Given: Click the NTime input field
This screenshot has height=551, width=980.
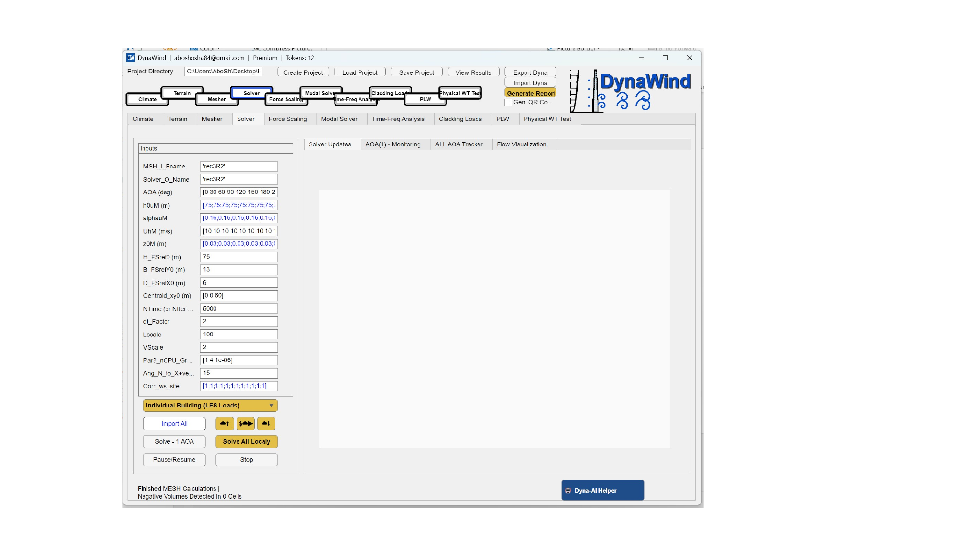Looking at the screenshot, I should click(239, 309).
